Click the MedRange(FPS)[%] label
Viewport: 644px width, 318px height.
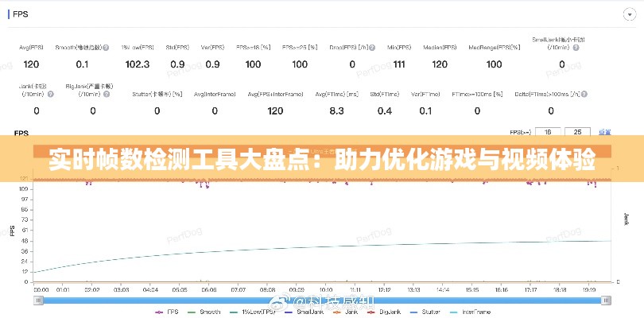[x=494, y=48]
